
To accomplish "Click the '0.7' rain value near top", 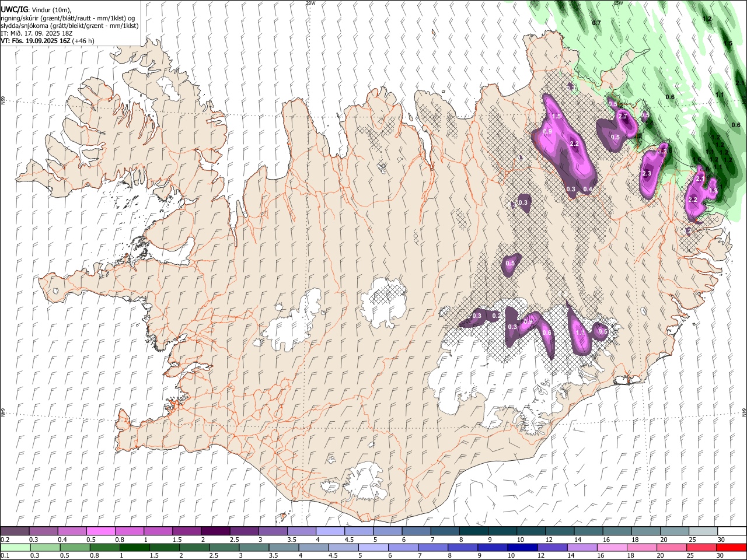I will click(596, 23).
